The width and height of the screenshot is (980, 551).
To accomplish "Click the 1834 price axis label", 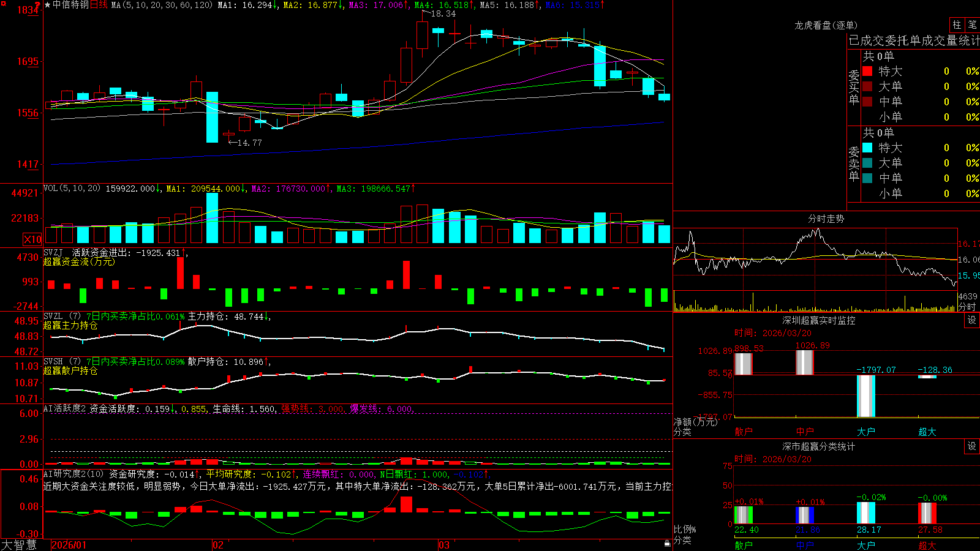I will click(x=28, y=10).
